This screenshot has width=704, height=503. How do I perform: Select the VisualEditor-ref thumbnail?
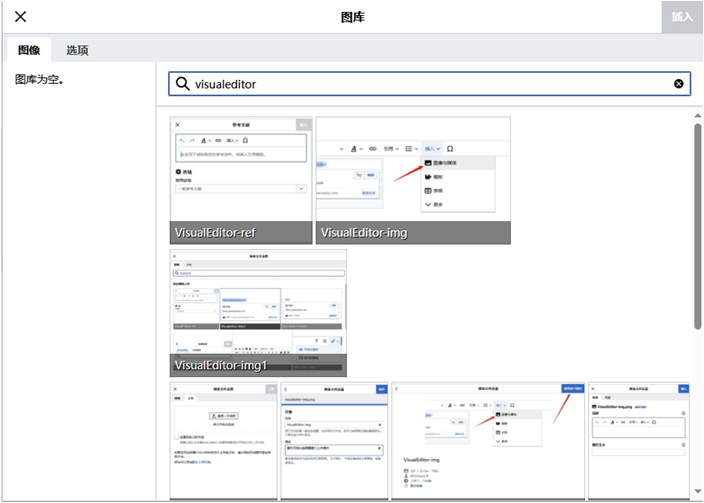240,170
